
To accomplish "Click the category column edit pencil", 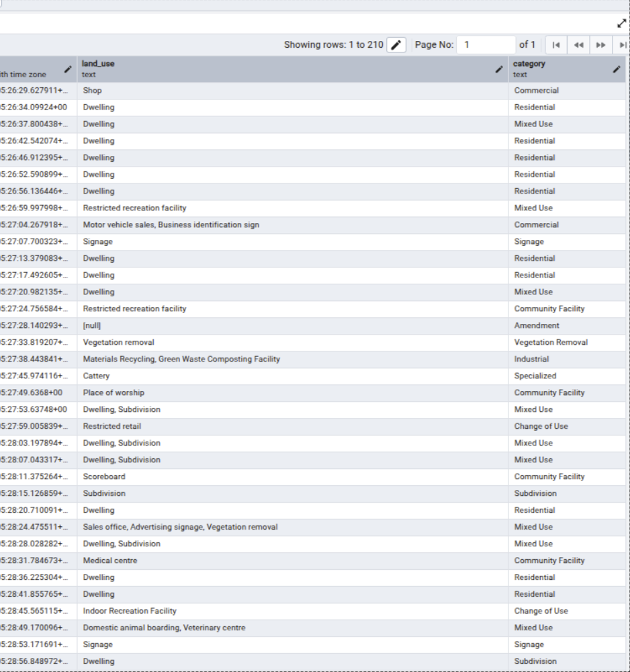I will click(x=617, y=69).
